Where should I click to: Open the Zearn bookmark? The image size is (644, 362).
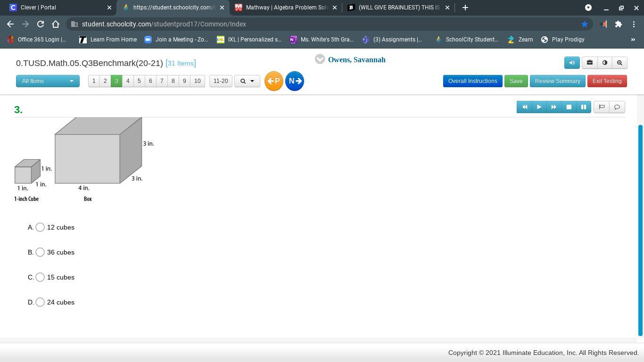[x=520, y=40]
